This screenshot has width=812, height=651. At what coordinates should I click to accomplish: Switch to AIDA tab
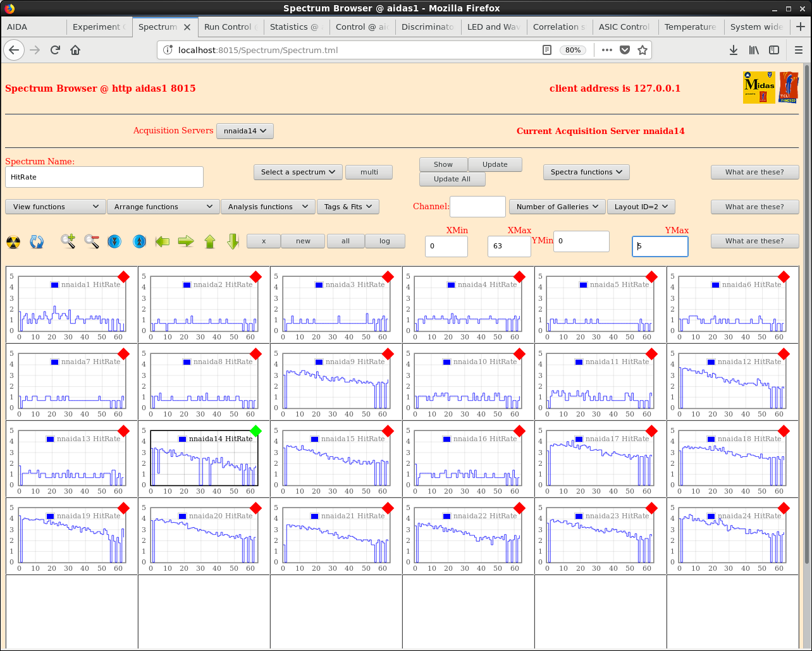point(33,27)
